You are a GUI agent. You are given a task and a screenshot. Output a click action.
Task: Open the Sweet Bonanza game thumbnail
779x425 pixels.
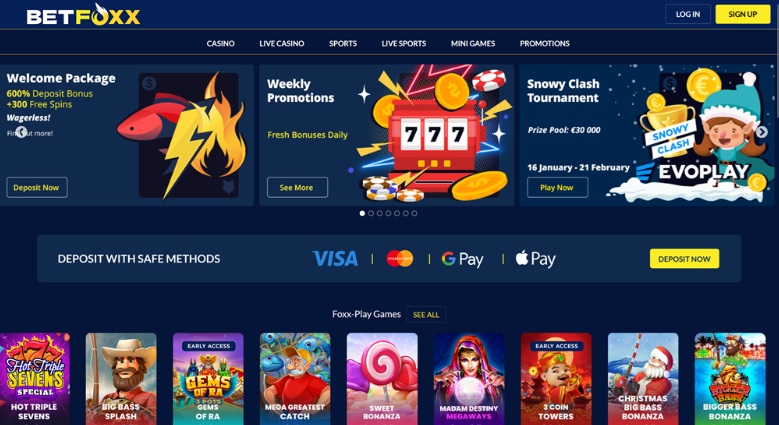click(382, 379)
